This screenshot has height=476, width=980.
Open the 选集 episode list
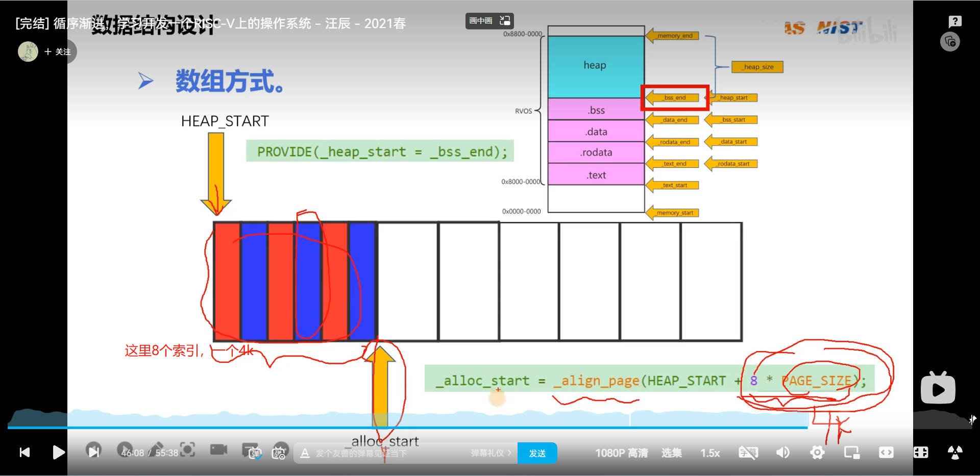tap(672, 453)
